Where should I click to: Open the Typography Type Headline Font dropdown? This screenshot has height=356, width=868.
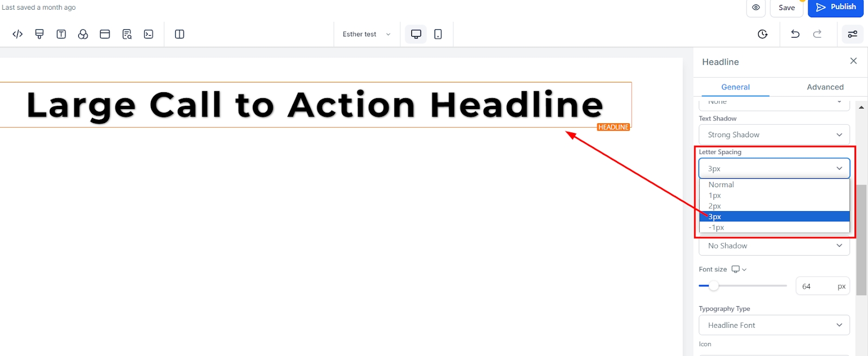[774, 325]
